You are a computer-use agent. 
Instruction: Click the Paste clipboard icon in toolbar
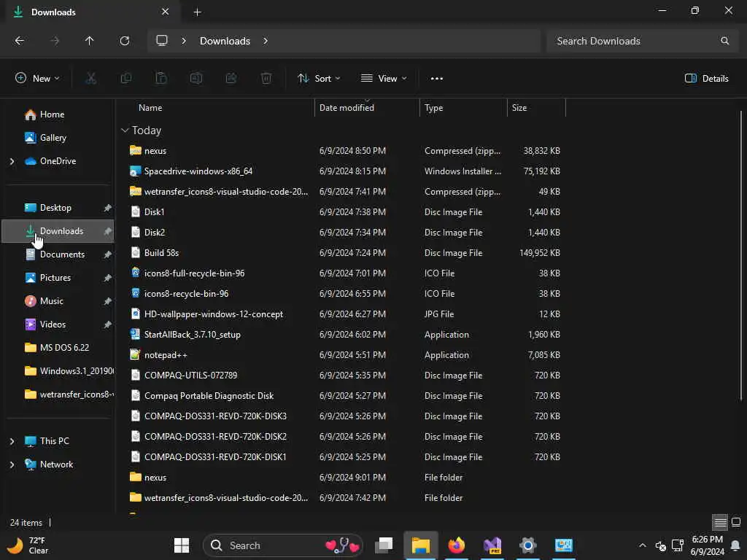point(161,79)
